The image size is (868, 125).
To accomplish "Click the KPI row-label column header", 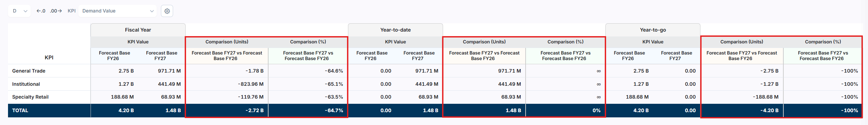I will coord(49,58).
